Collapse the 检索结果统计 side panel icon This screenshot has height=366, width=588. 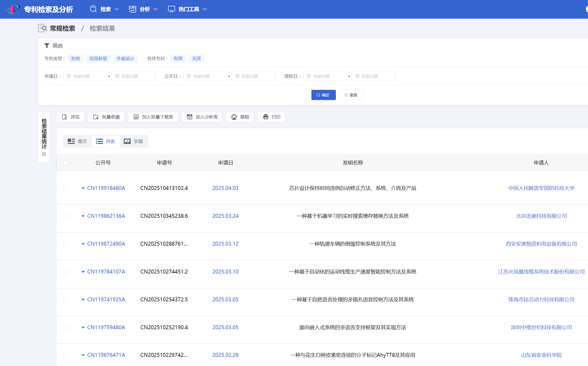(x=44, y=154)
